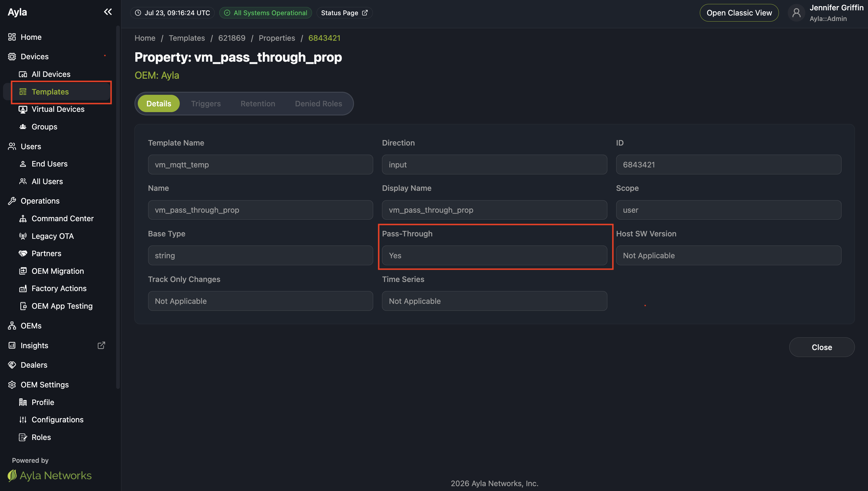Click the external link icon on Status Page
The height and width of the screenshot is (491, 868).
click(x=365, y=13)
